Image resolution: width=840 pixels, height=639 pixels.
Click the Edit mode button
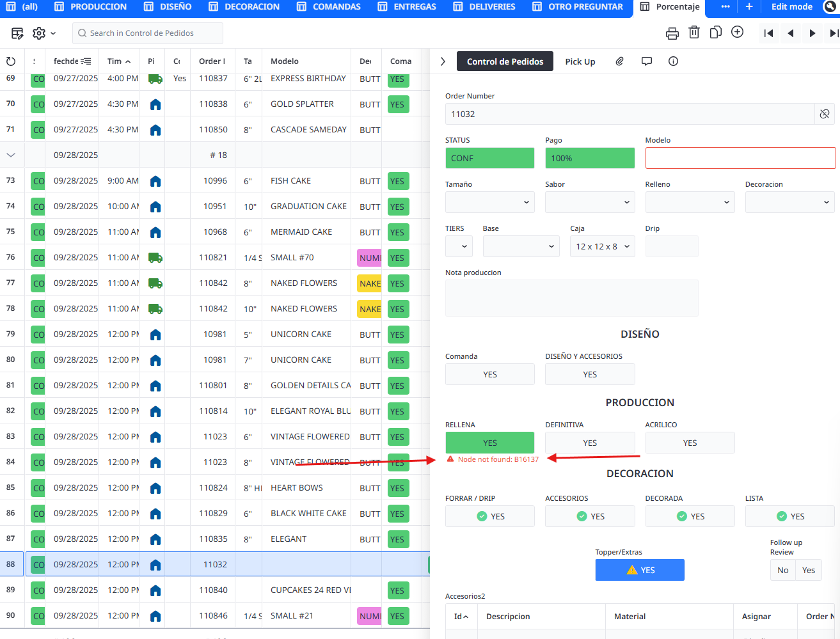pyautogui.click(x=791, y=7)
